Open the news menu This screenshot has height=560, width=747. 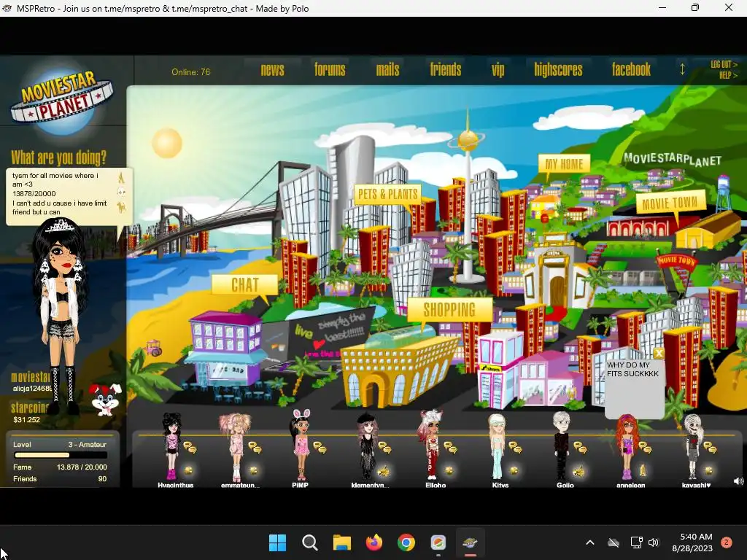click(x=273, y=70)
